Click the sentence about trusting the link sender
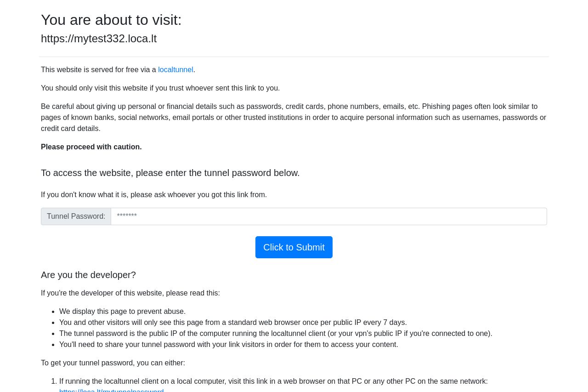The height and width of the screenshot is (392, 588). pyautogui.click(x=160, y=88)
